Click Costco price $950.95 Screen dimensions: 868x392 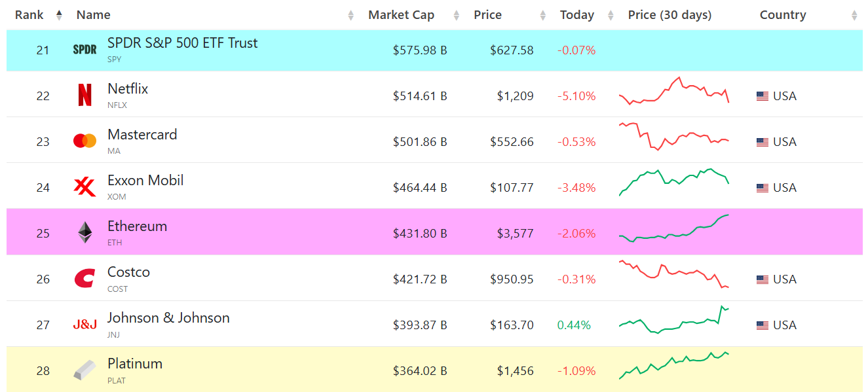[512, 279]
